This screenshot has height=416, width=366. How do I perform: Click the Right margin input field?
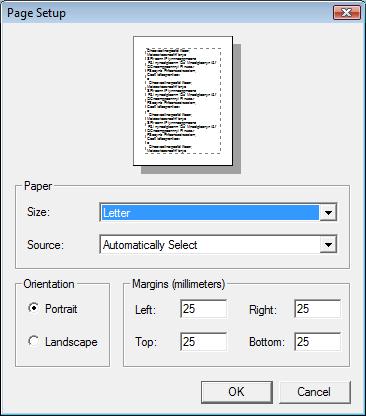click(x=317, y=309)
